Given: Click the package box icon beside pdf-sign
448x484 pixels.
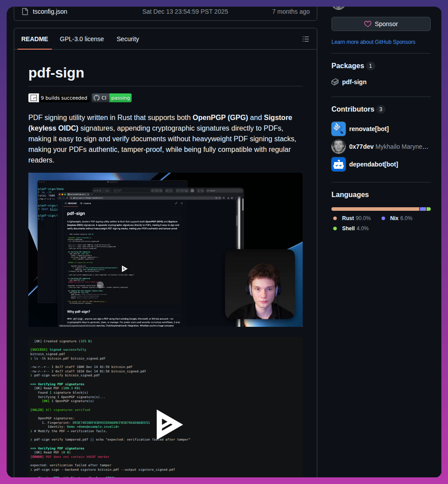Looking at the screenshot, I should 335,82.
